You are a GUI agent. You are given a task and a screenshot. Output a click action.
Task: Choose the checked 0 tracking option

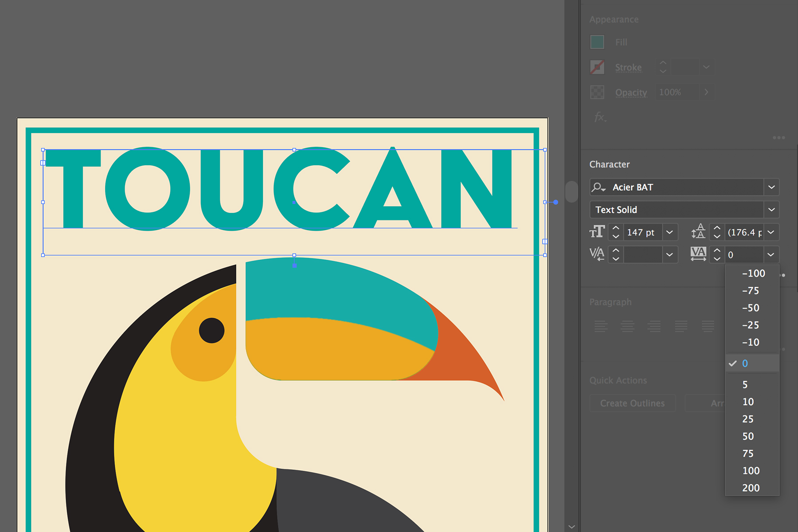click(x=752, y=364)
